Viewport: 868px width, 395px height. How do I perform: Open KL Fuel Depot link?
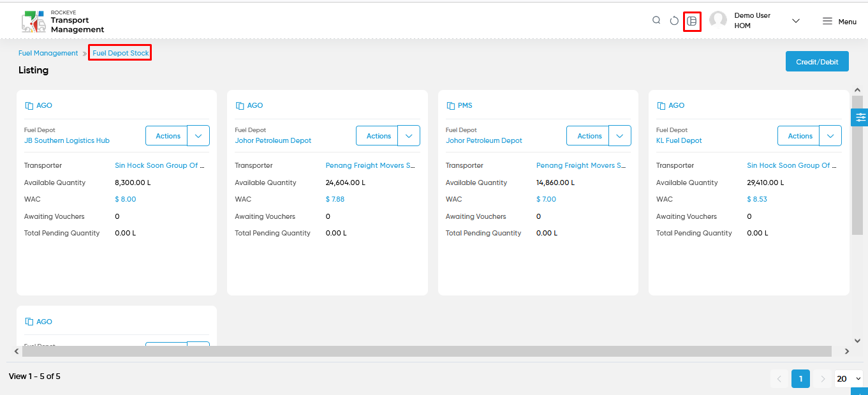tap(679, 140)
